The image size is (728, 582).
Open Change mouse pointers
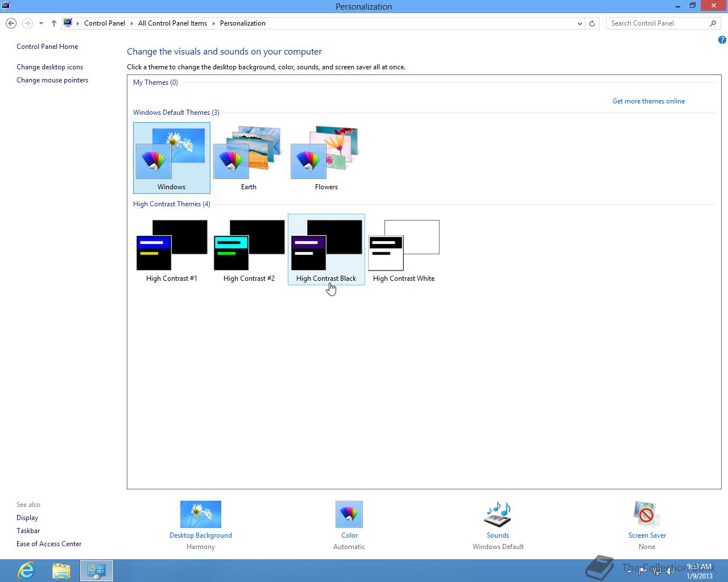(52, 80)
